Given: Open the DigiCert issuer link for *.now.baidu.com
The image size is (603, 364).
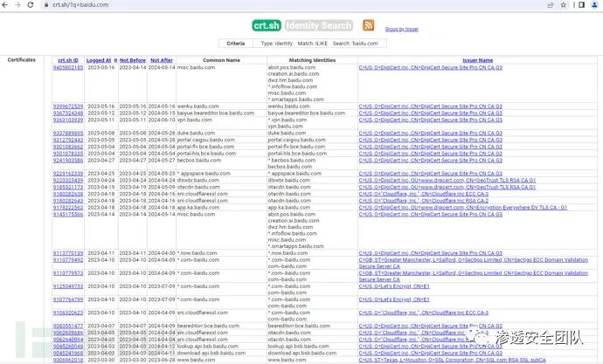Looking at the screenshot, I should (x=430, y=253).
